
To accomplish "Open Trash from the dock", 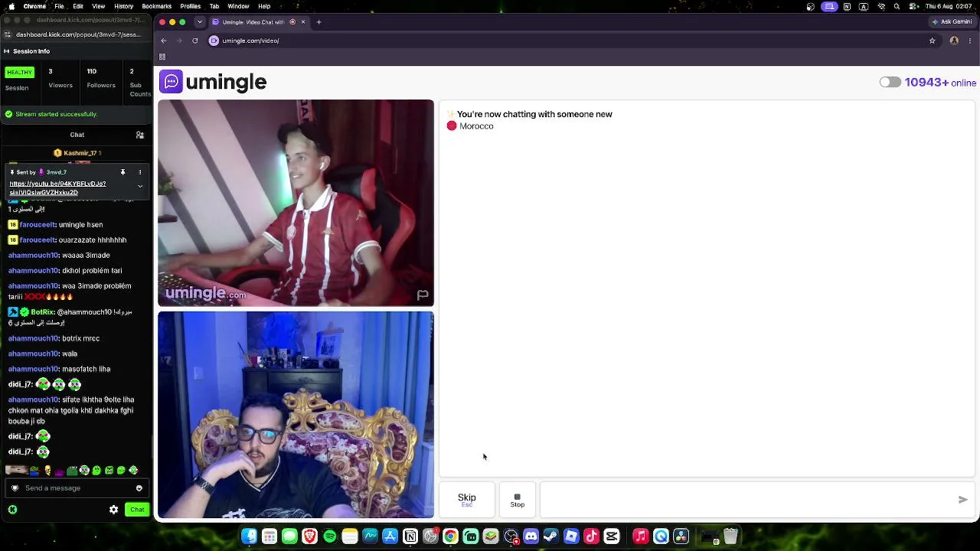I will click(x=730, y=536).
